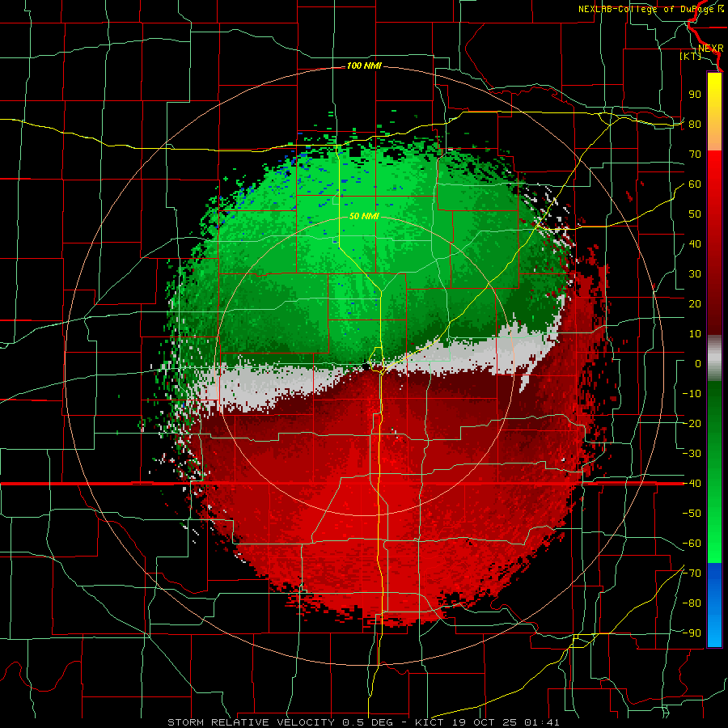Click the -40 knot scale label
This screenshot has width=728, height=728.
tap(692, 484)
